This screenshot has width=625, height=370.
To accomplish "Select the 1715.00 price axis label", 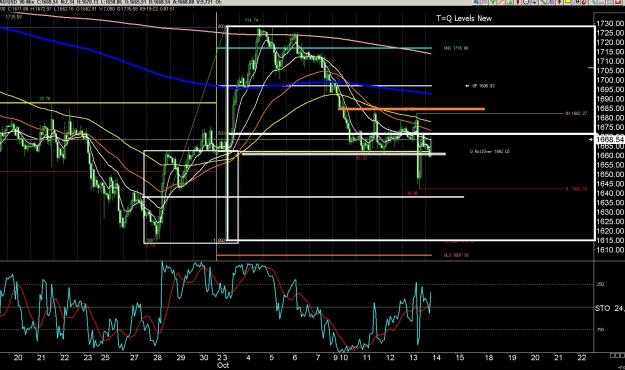I will (610, 52).
